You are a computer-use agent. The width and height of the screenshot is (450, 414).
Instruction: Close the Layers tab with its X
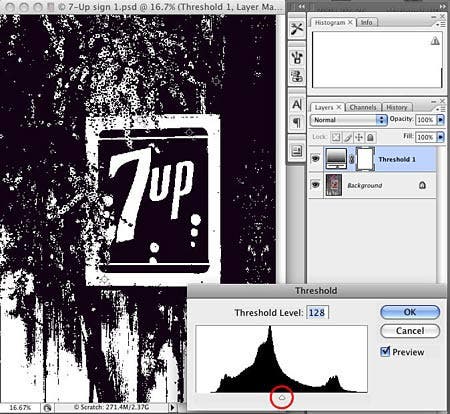coord(338,107)
